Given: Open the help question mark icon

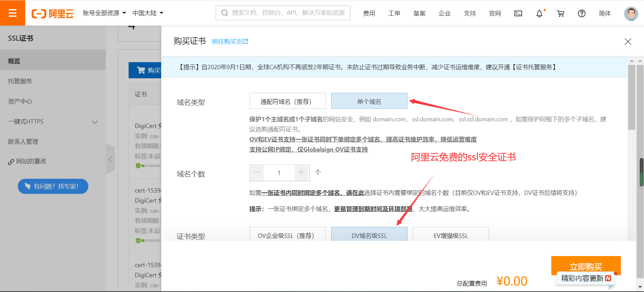Looking at the screenshot, I should (x=582, y=13).
